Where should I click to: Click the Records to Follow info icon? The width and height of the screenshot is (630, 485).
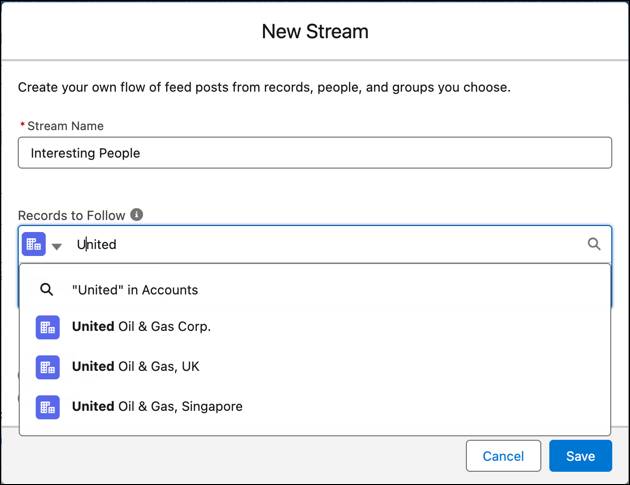(137, 215)
